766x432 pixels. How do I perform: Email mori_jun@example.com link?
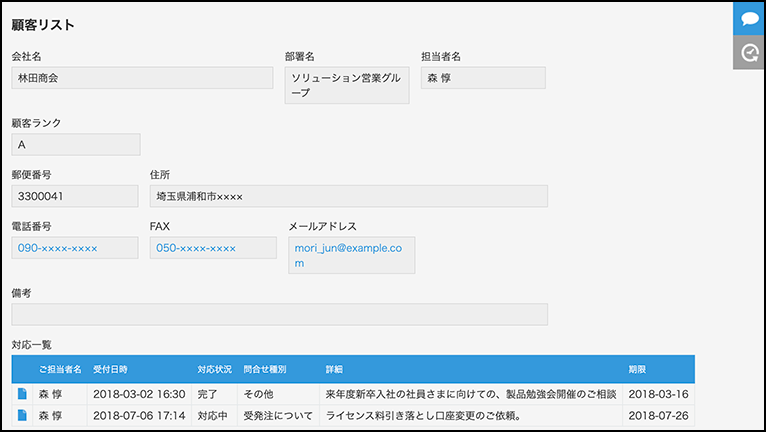coord(348,255)
